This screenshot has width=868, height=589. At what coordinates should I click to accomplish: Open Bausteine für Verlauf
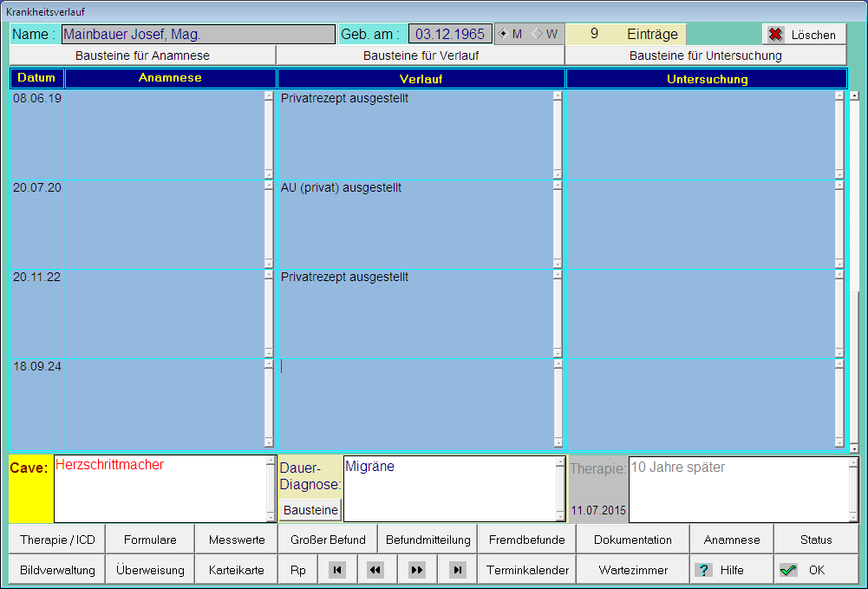(421, 56)
